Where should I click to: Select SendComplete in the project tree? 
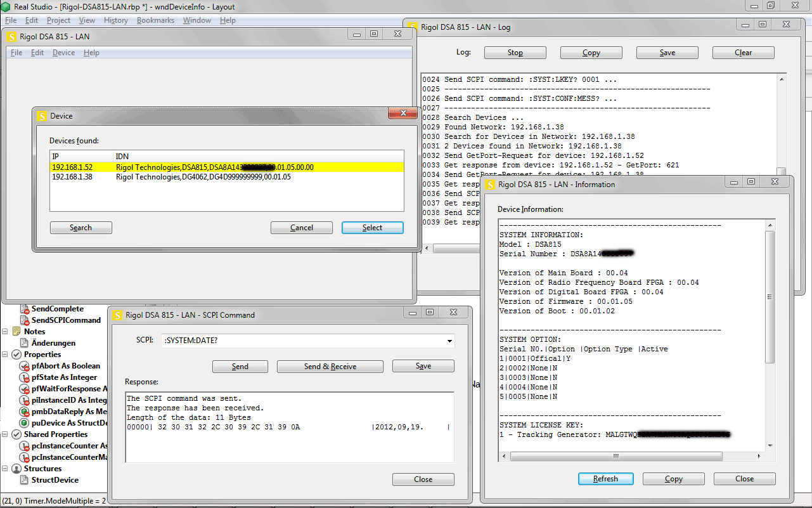point(58,309)
